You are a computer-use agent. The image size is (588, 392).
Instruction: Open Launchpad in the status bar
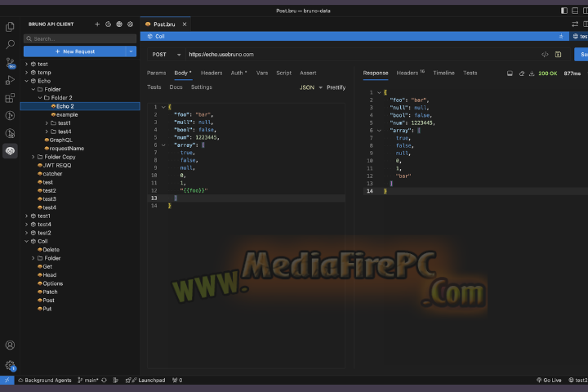coord(145,380)
